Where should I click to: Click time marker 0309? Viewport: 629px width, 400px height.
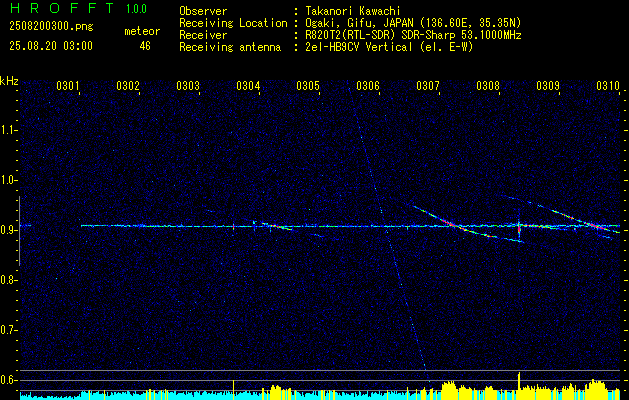548,86
